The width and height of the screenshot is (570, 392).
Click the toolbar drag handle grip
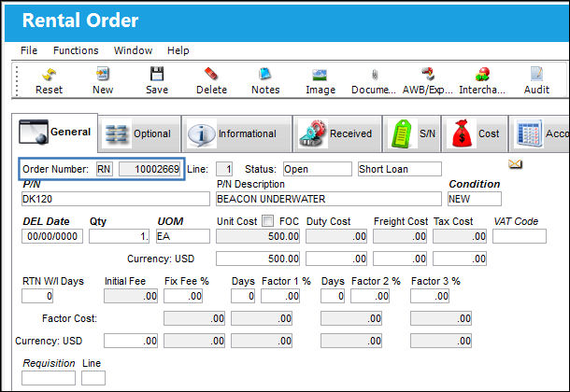point(17,81)
